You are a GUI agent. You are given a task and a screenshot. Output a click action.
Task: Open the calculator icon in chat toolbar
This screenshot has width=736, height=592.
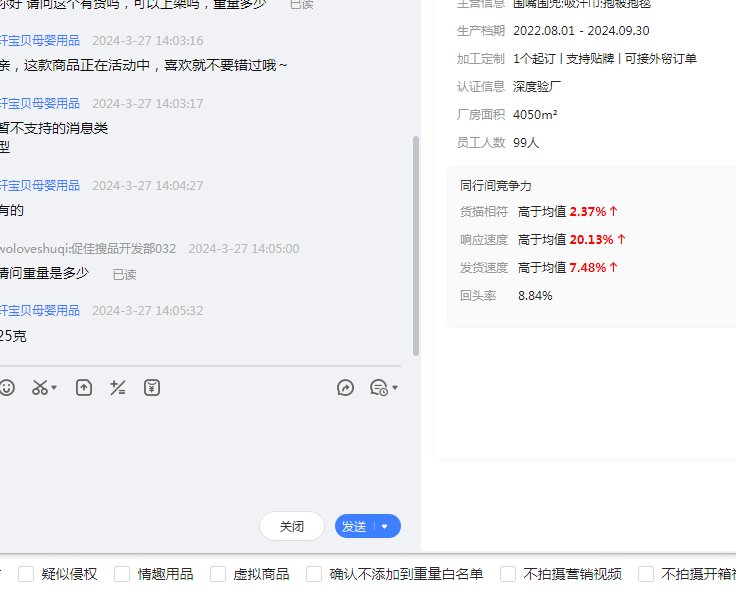[118, 388]
